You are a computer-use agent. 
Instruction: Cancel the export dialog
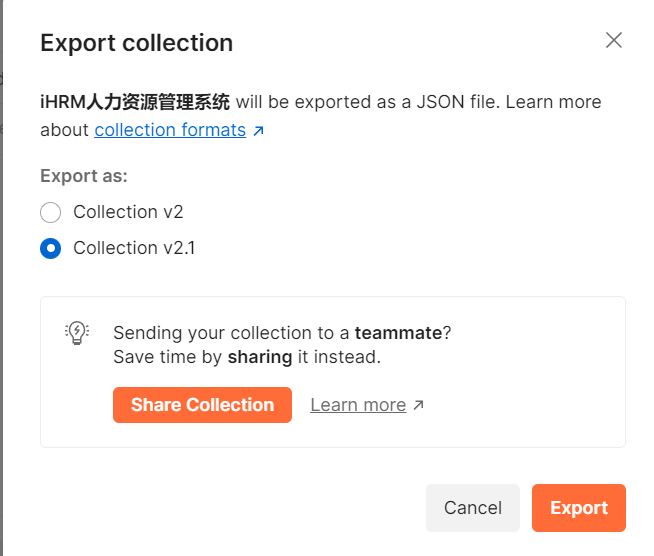click(x=473, y=508)
